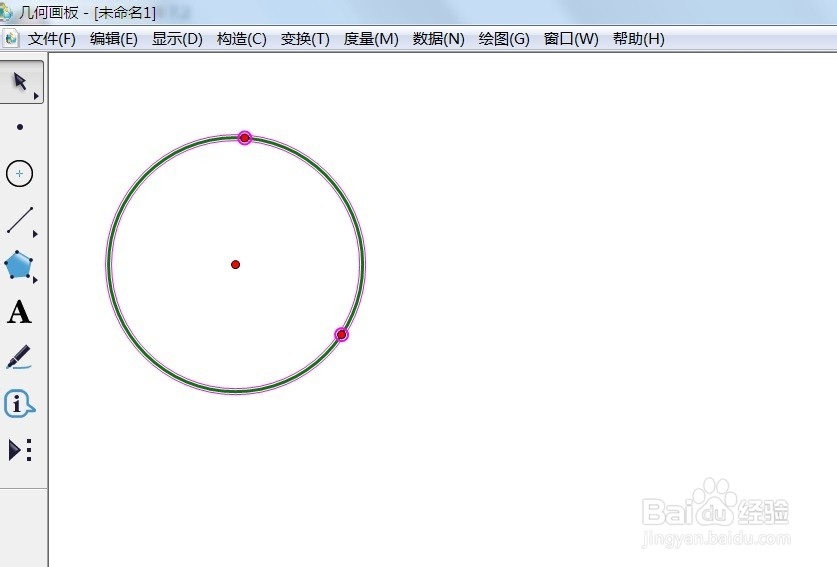Open the 变换(T) menu
837x567 pixels.
pos(305,39)
